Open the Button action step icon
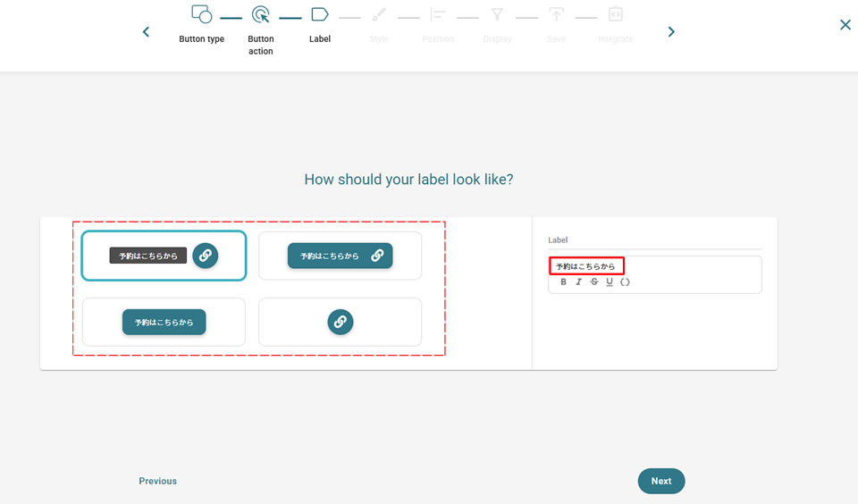 tap(261, 15)
